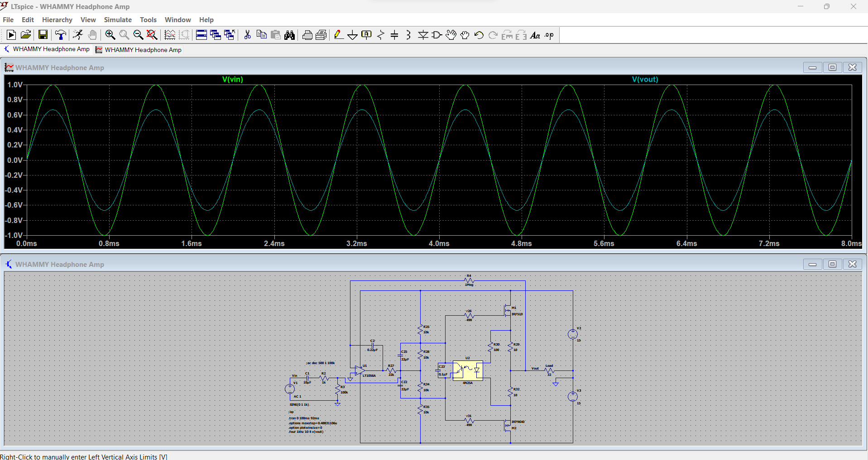Open the Control Panel hammer icon
This screenshot has height=460, width=868.
click(x=60, y=35)
